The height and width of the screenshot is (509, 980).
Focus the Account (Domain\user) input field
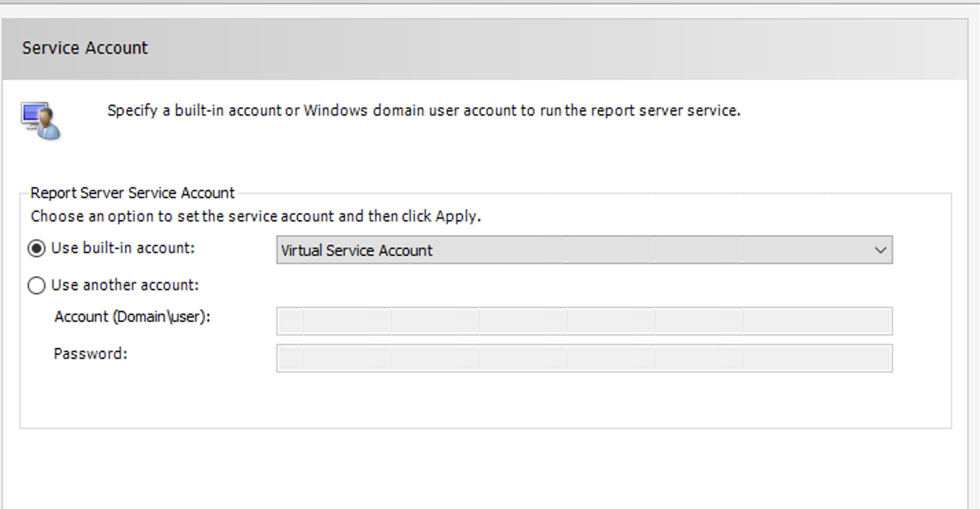584,321
